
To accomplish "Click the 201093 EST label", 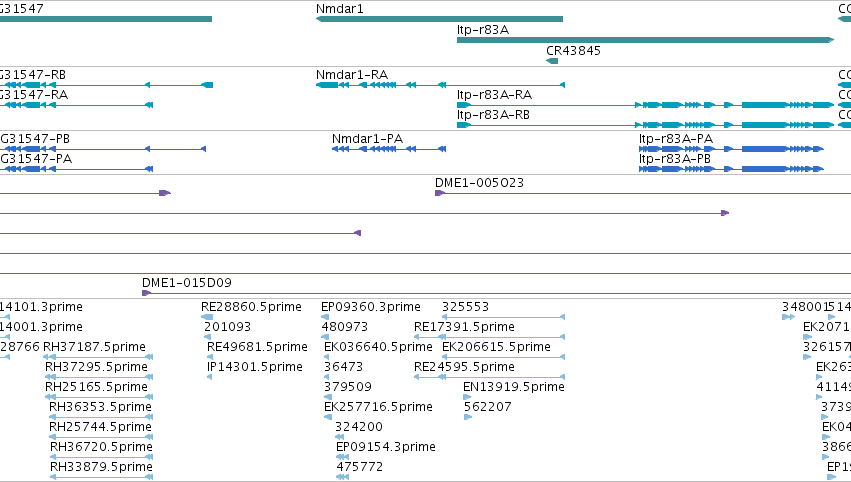I will click(x=227, y=327).
